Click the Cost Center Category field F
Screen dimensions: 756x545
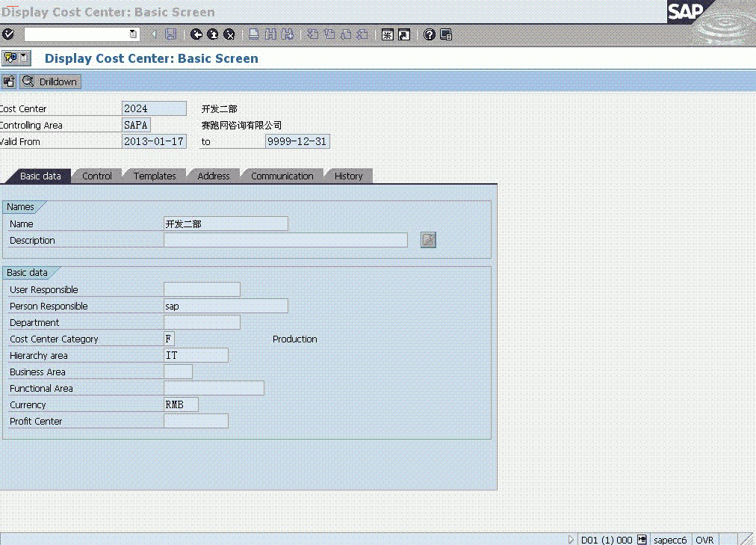click(x=169, y=339)
